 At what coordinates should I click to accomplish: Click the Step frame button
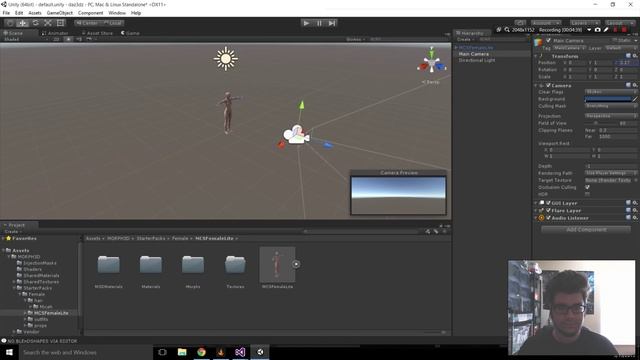pyautogui.click(x=332, y=23)
